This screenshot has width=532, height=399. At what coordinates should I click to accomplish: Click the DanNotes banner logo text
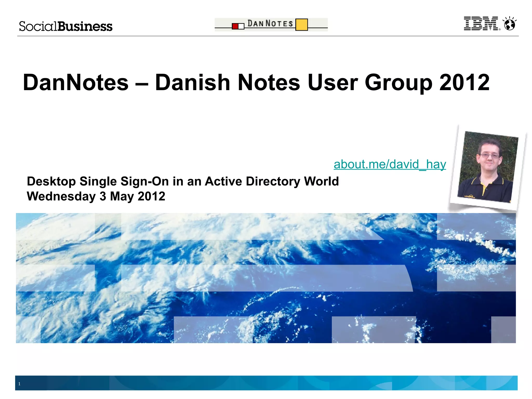pos(270,23)
